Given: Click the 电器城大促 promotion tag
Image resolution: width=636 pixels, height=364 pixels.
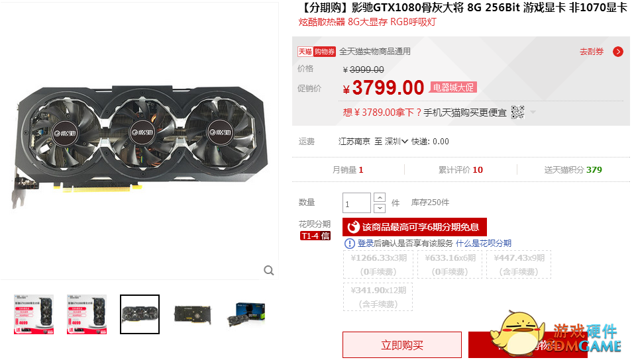Looking at the screenshot, I should tap(453, 87).
